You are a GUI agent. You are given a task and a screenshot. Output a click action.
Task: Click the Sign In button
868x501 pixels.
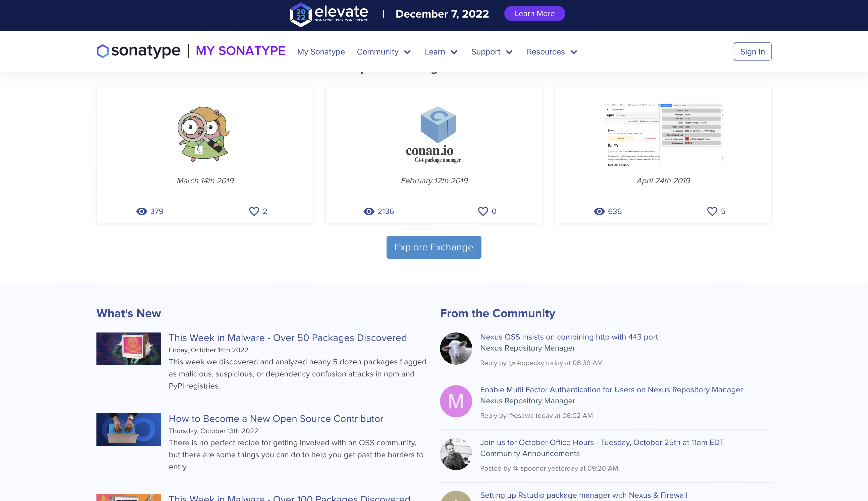tap(752, 52)
